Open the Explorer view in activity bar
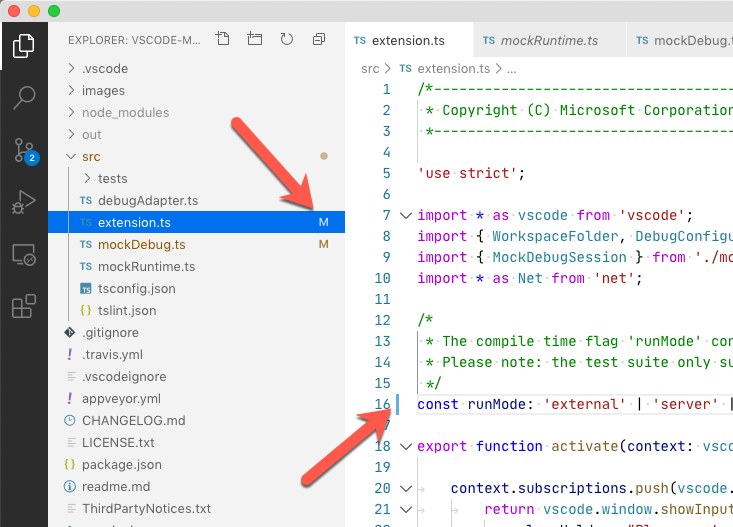This screenshot has width=733, height=527. (x=23, y=46)
